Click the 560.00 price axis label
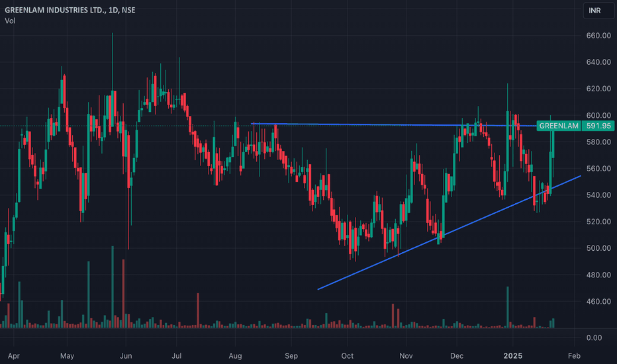This screenshot has height=364, width=617. (x=598, y=168)
